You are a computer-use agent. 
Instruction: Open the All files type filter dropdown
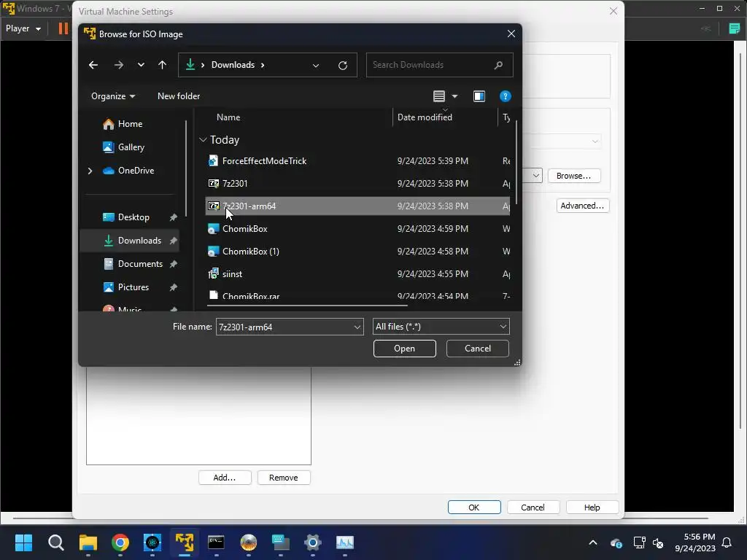click(441, 327)
